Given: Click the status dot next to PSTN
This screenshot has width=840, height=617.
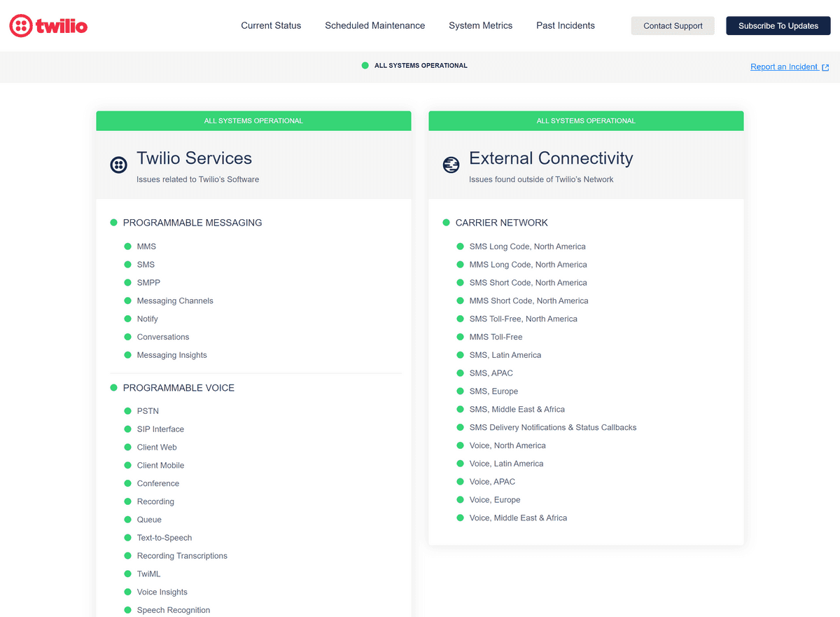Looking at the screenshot, I should 128,410.
